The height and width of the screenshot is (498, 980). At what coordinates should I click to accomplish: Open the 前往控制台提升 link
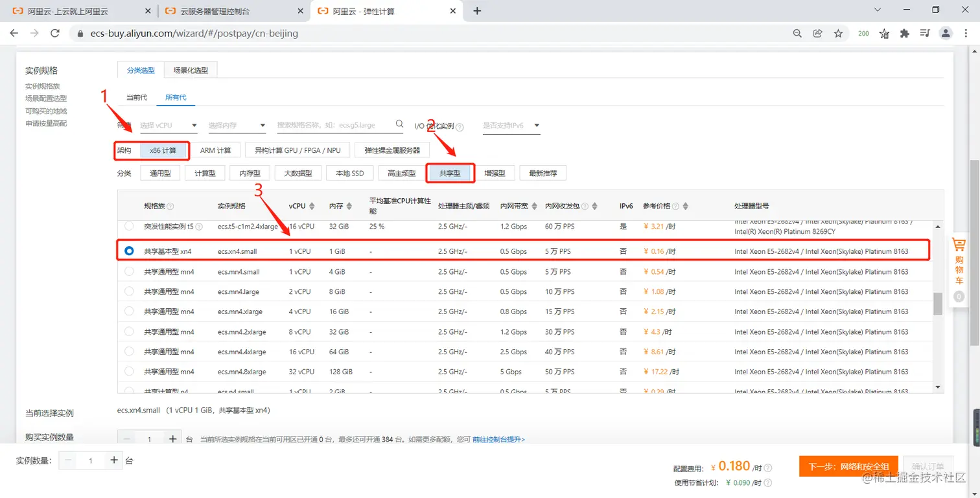[498, 439]
